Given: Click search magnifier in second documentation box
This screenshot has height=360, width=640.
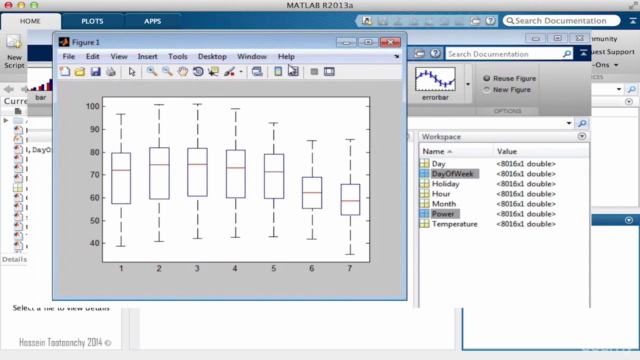Looking at the screenshot, I should tap(567, 54).
